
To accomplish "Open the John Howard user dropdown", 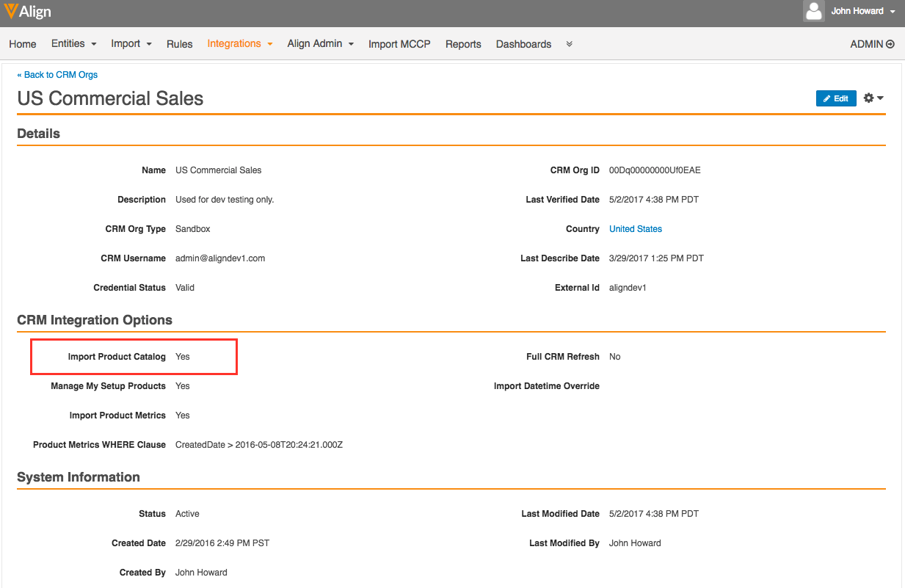I will [x=862, y=11].
